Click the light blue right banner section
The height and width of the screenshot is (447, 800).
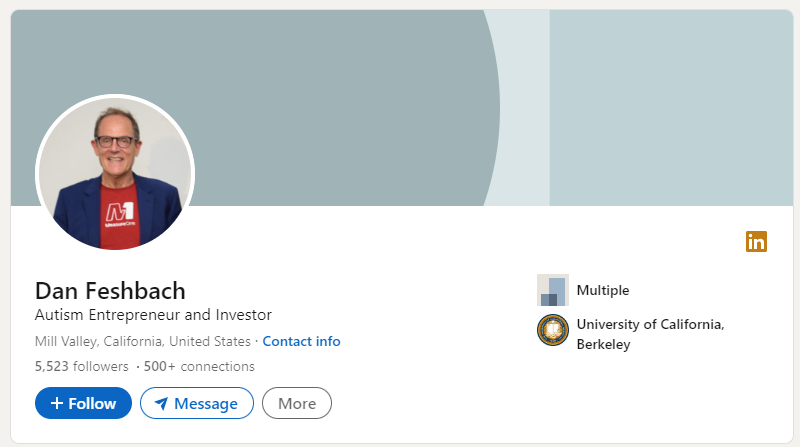point(671,108)
